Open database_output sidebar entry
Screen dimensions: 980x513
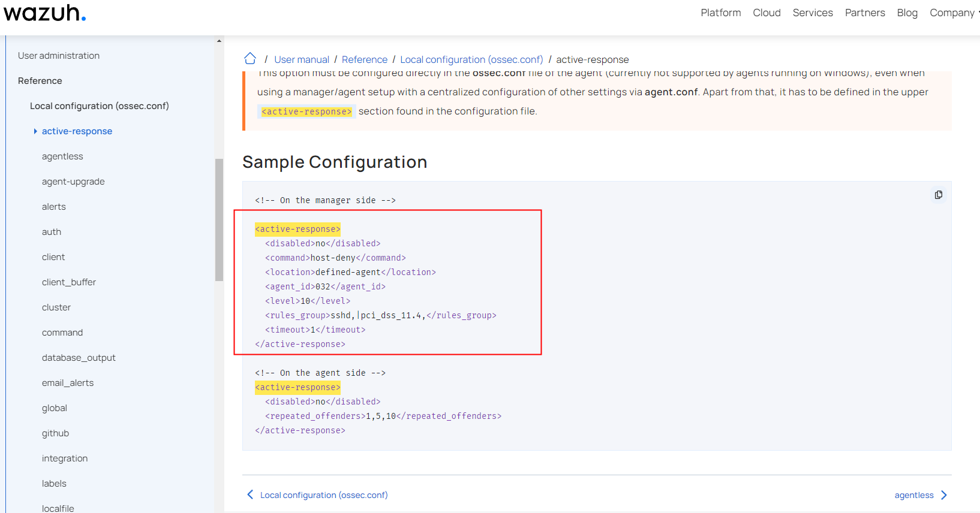(79, 358)
